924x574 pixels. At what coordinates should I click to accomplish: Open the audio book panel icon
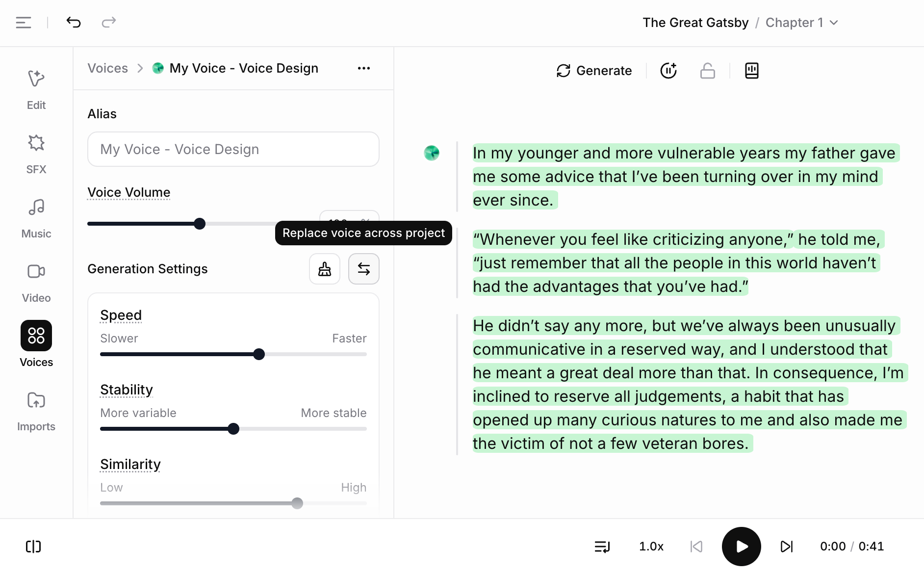[x=751, y=71]
